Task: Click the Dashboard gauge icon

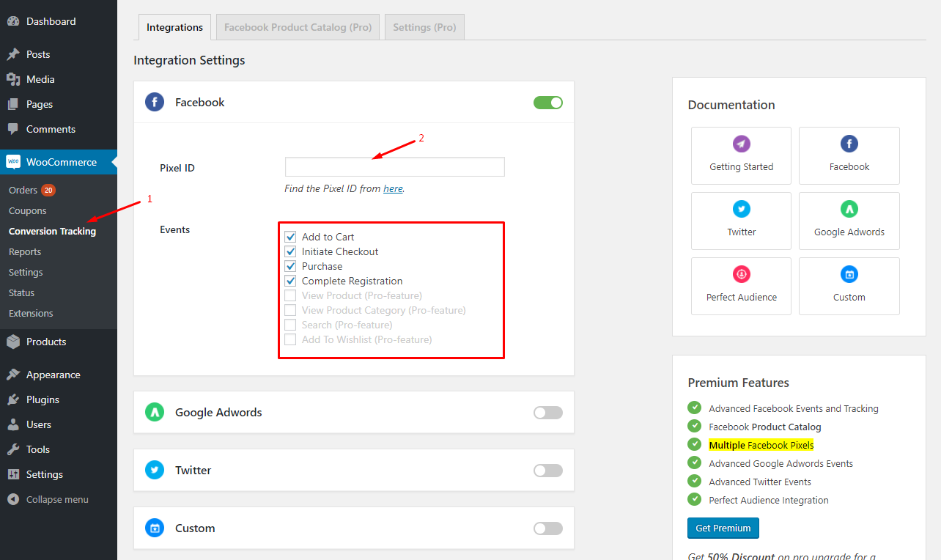Action: click(13, 22)
